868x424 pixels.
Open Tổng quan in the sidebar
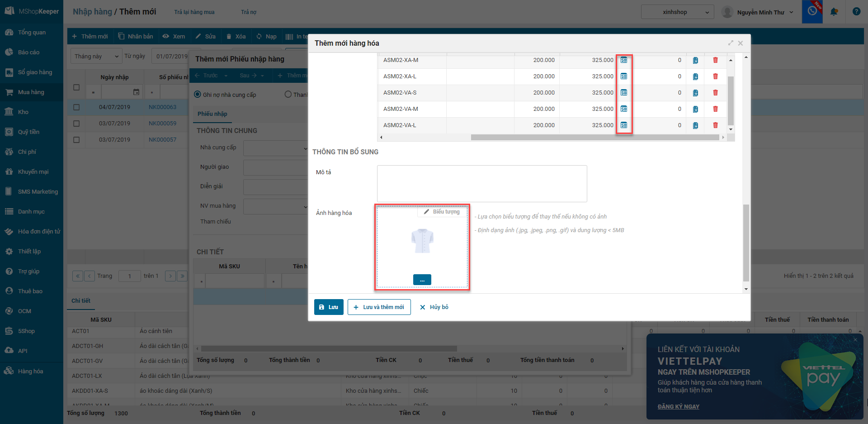[32, 33]
